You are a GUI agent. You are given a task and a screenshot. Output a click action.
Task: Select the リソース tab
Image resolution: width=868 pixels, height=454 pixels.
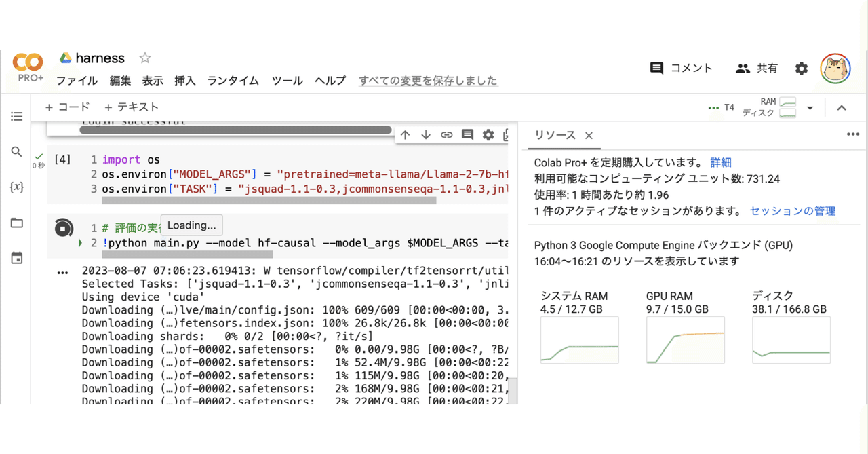557,136
